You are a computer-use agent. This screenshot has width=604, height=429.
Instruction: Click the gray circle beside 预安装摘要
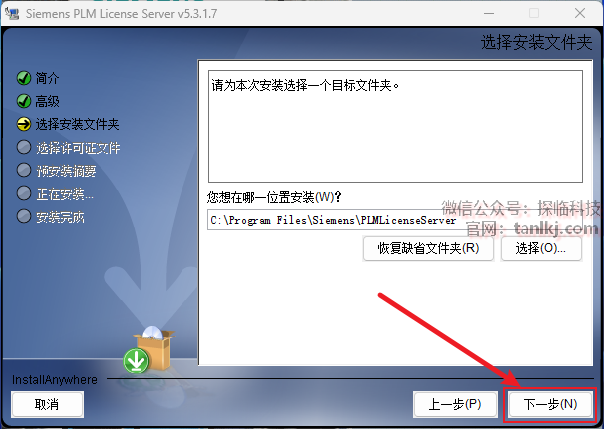click(24, 171)
